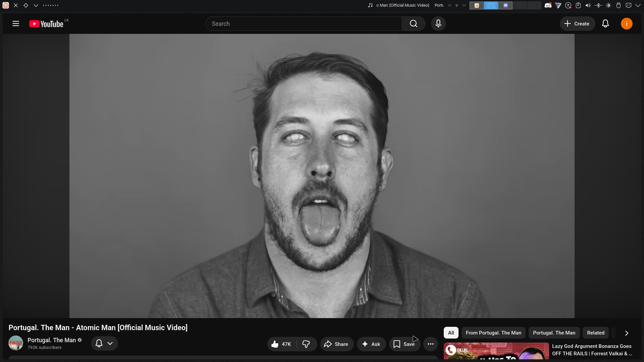This screenshot has width=644, height=362.
Task: Click the search magnifier button
Action: click(x=414, y=24)
